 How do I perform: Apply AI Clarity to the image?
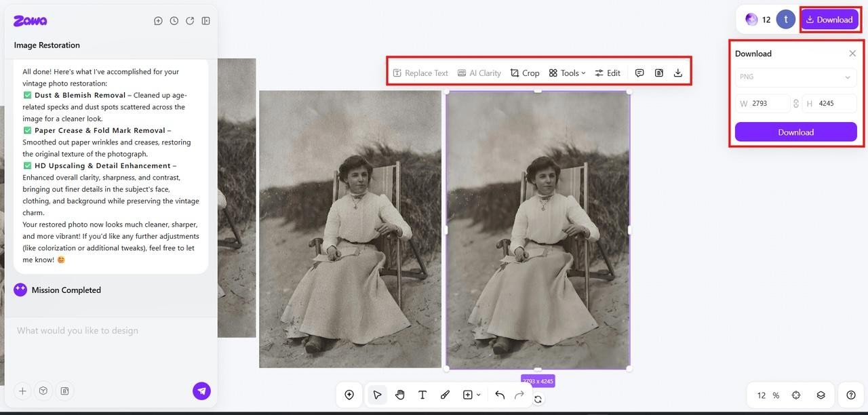point(479,73)
